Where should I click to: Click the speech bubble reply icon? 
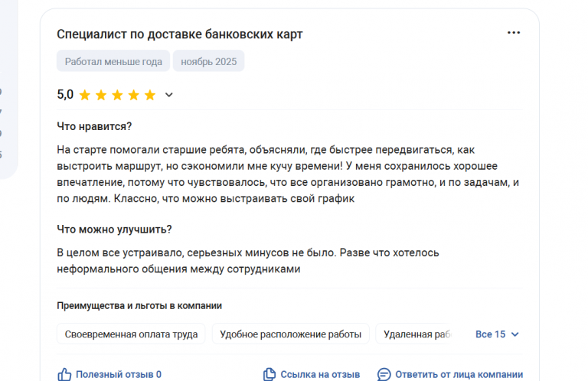pos(384,374)
